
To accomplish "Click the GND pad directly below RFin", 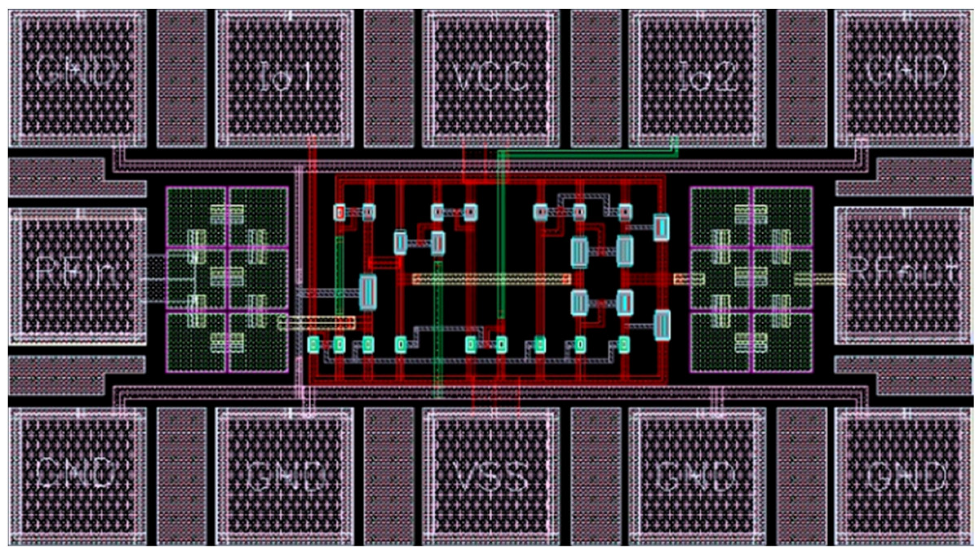I will click(x=78, y=476).
